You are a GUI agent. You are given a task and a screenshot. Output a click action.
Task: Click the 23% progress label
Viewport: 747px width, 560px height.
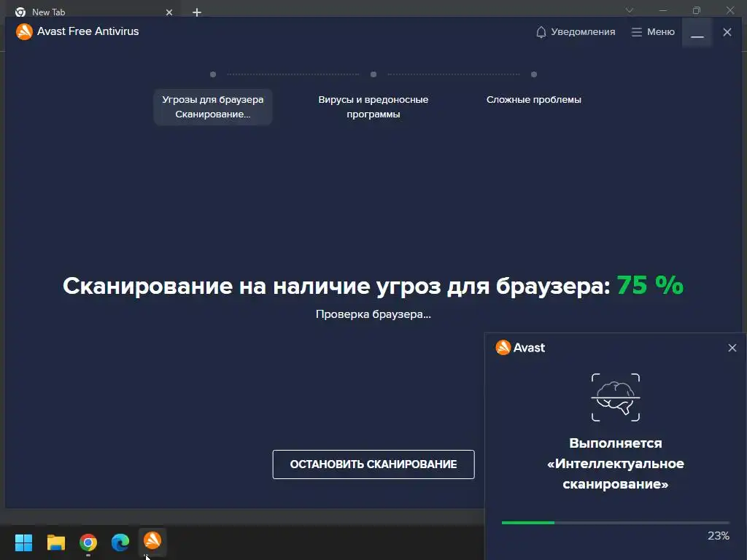point(719,536)
